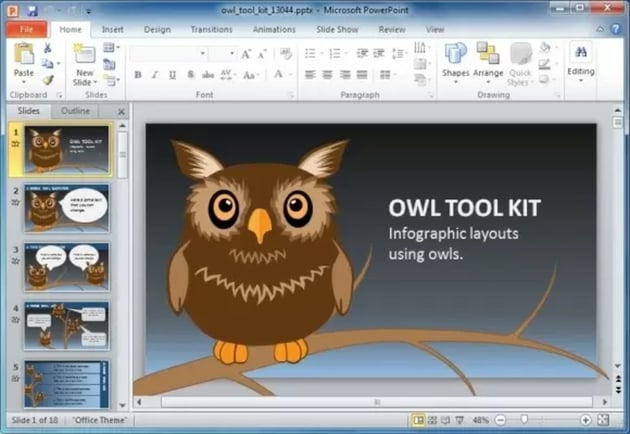
Task: Open the Editing tools icon
Action: tap(581, 58)
